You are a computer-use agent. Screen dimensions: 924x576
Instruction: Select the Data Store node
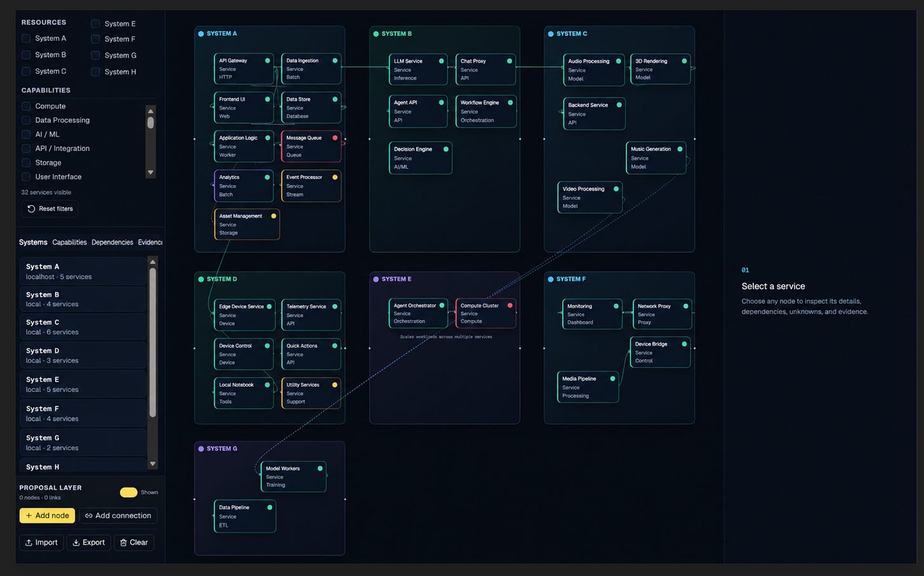pos(311,107)
